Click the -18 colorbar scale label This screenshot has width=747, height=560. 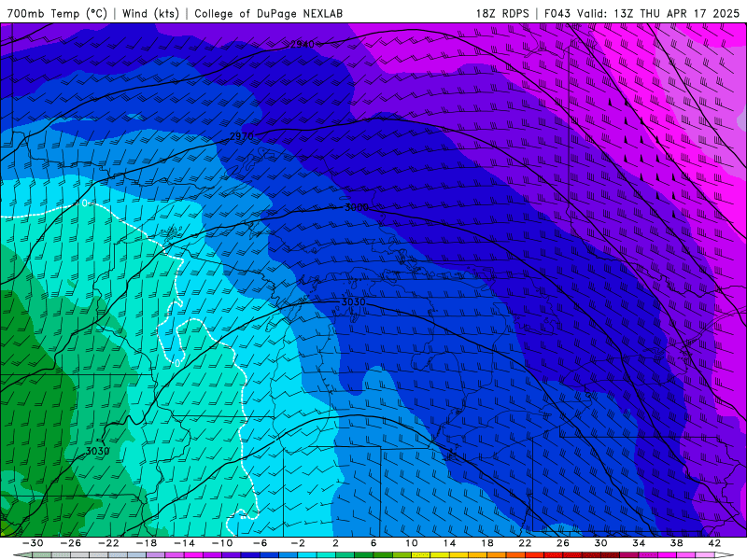[147, 543]
